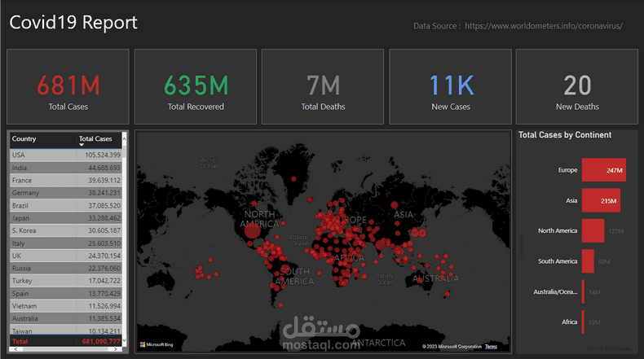The height and width of the screenshot is (359, 644).
Task: Click the North America axis label
Action: tap(558, 230)
